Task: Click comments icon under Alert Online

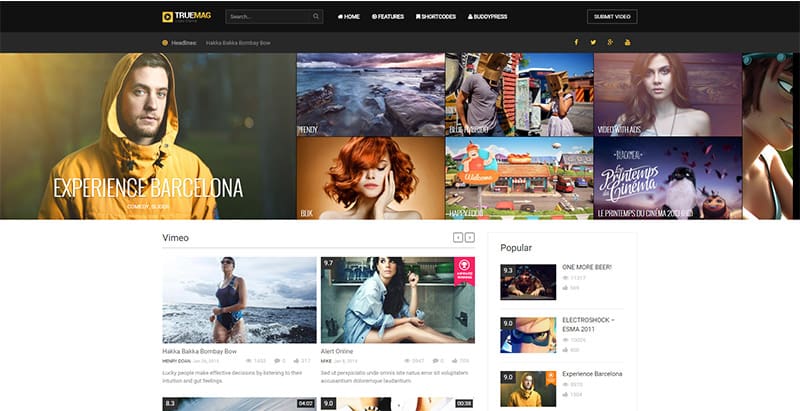Action: point(436,361)
